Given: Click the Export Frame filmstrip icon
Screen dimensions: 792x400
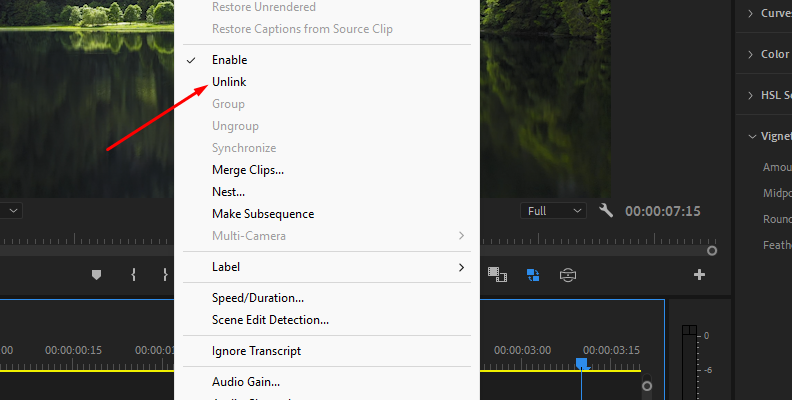Looking at the screenshot, I should tap(495, 274).
